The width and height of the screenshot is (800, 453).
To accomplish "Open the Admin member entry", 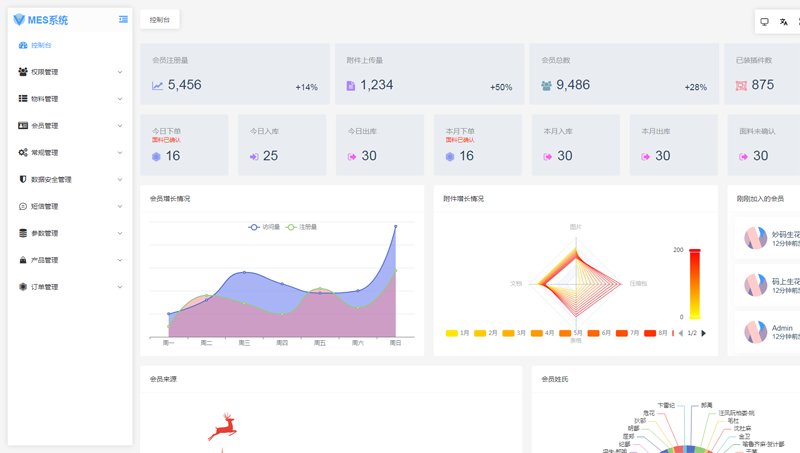I will pyautogui.click(x=768, y=332).
